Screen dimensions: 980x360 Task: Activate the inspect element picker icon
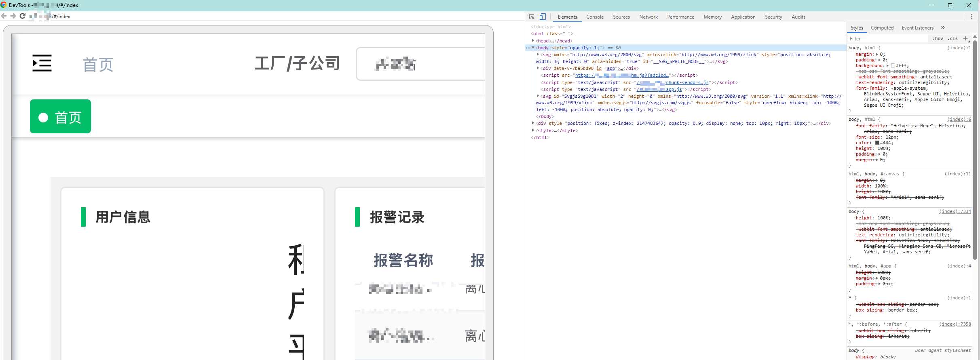tap(532, 17)
